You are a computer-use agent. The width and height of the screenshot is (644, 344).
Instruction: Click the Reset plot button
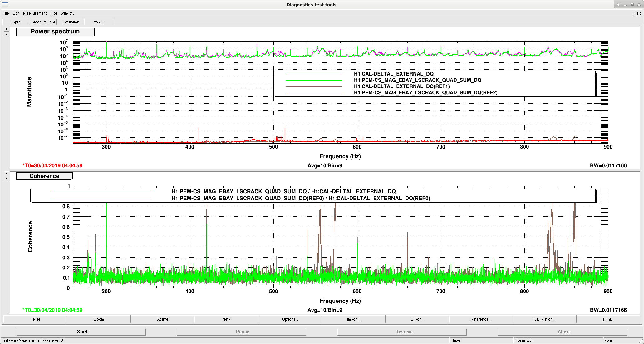pos(35,319)
